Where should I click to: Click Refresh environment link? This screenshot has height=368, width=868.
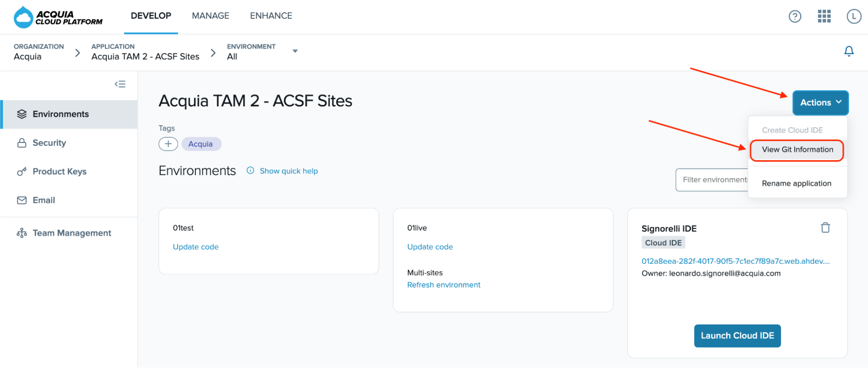(444, 285)
